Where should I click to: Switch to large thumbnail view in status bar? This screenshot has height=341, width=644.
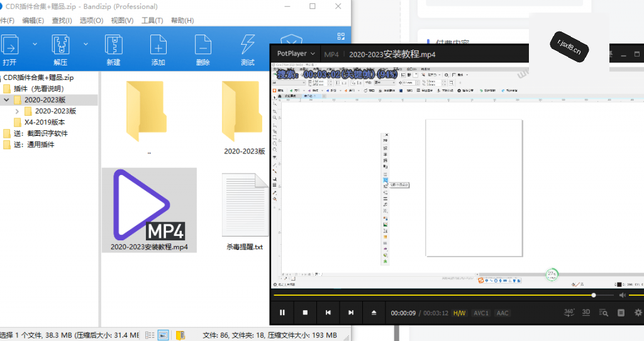[164, 335]
